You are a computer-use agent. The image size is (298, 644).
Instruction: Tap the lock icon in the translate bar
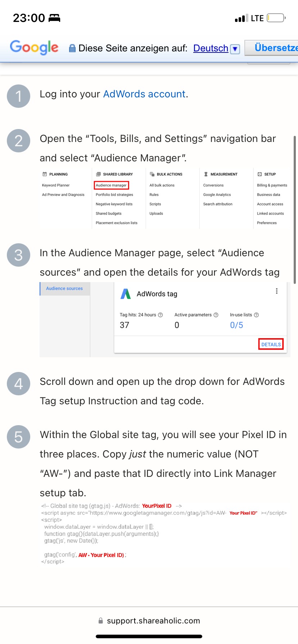click(72, 48)
